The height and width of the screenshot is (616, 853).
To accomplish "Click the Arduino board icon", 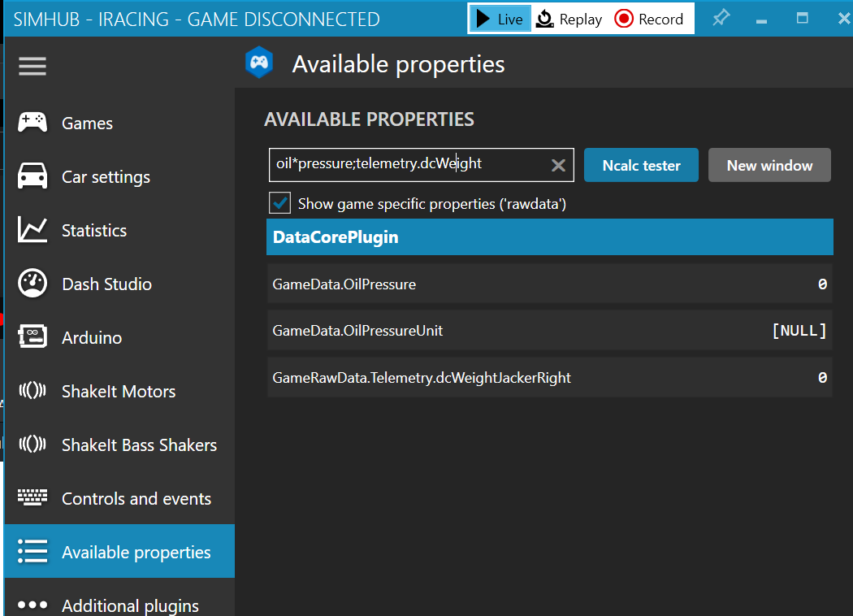I will (x=32, y=336).
